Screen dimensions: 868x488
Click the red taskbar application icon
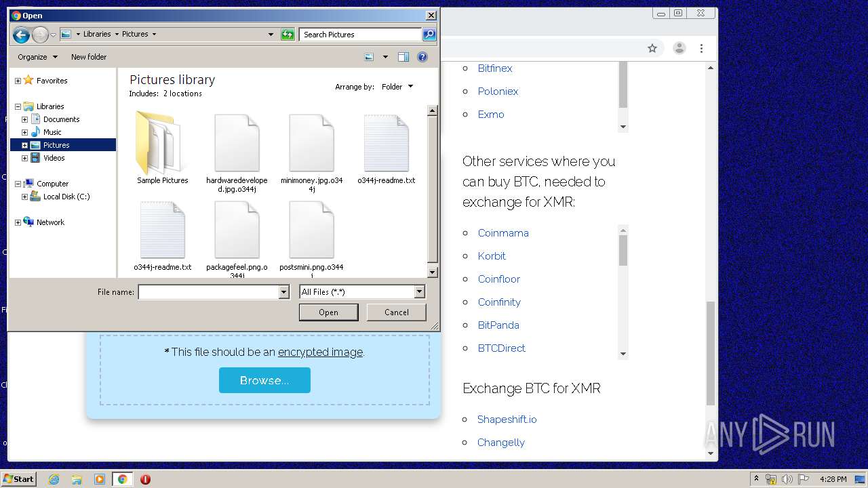[145, 479]
